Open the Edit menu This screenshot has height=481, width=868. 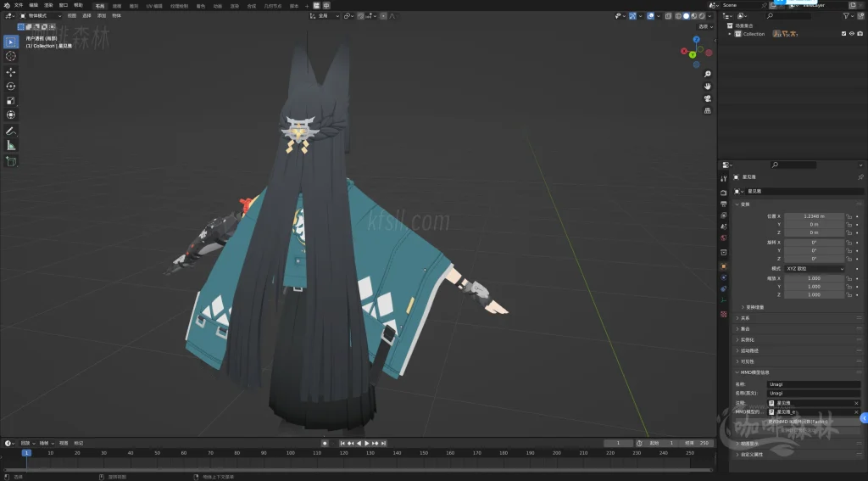click(34, 6)
